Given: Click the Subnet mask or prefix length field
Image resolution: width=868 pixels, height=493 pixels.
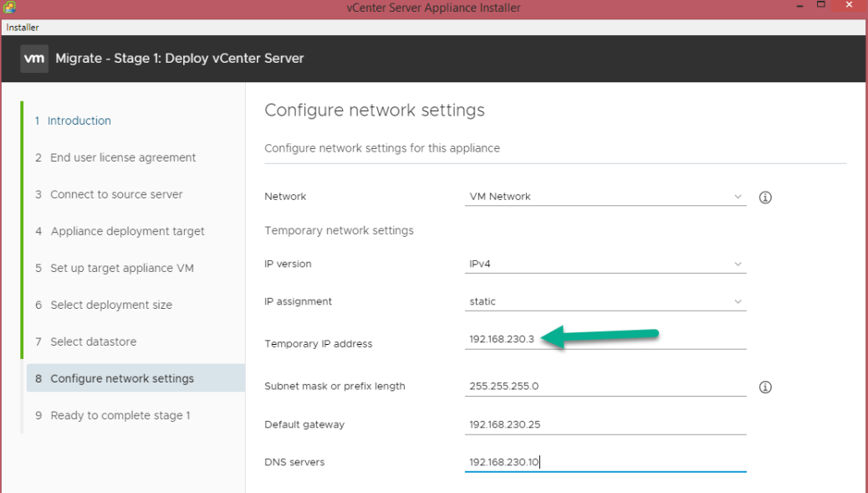Looking at the screenshot, I should point(605,386).
